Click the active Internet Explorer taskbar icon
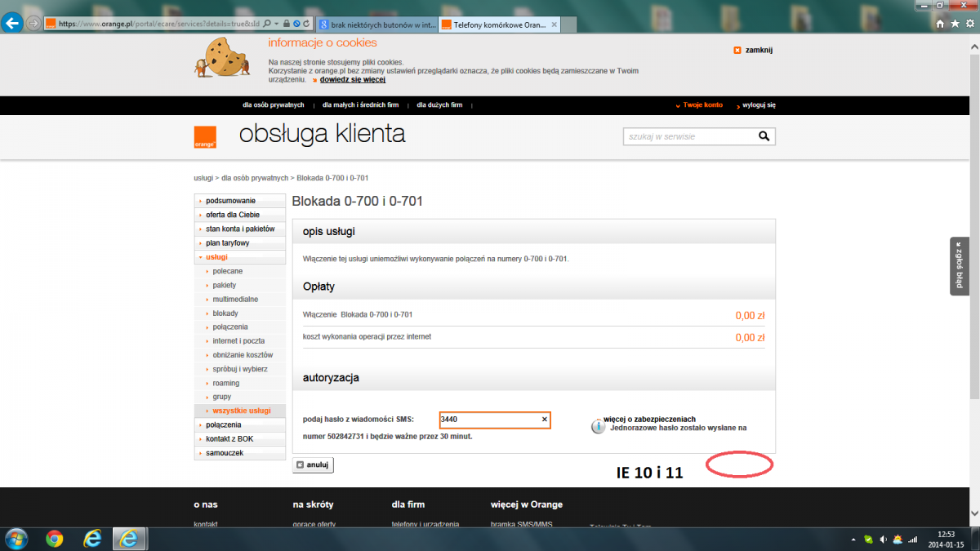This screenshot has height=551, width=980. point(130,538)
